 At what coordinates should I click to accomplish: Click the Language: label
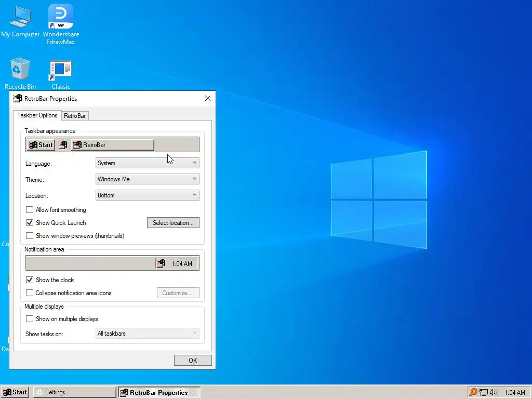[x=38, y=164]
